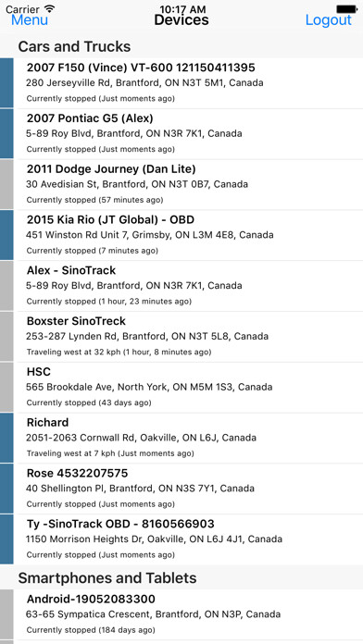Open the Richard device in Oakville
This screenshot has height=644, width=363.
tap(181, 438)
